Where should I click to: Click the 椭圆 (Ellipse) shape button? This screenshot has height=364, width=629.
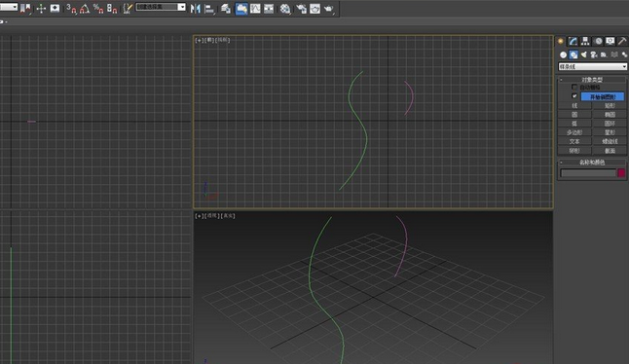[x=610, y=114]
